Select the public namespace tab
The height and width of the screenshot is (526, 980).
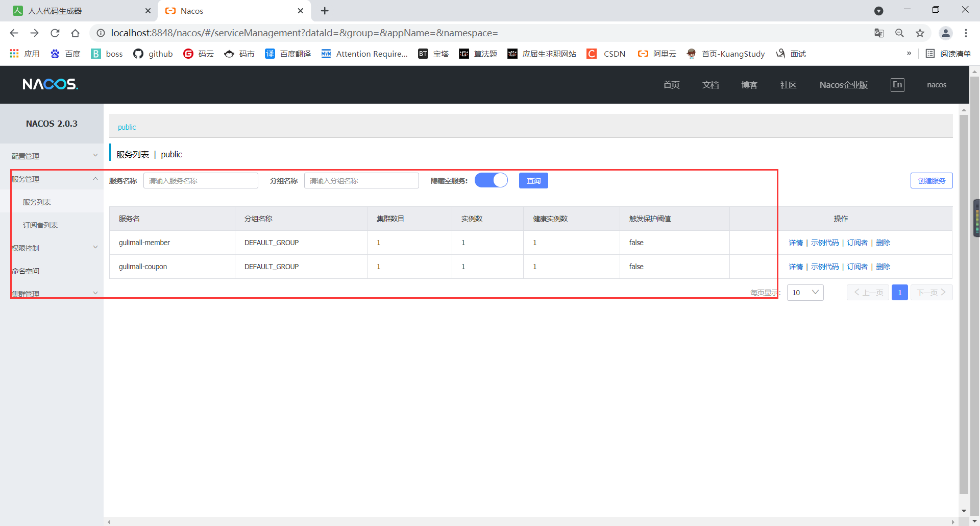coord(127,127)
